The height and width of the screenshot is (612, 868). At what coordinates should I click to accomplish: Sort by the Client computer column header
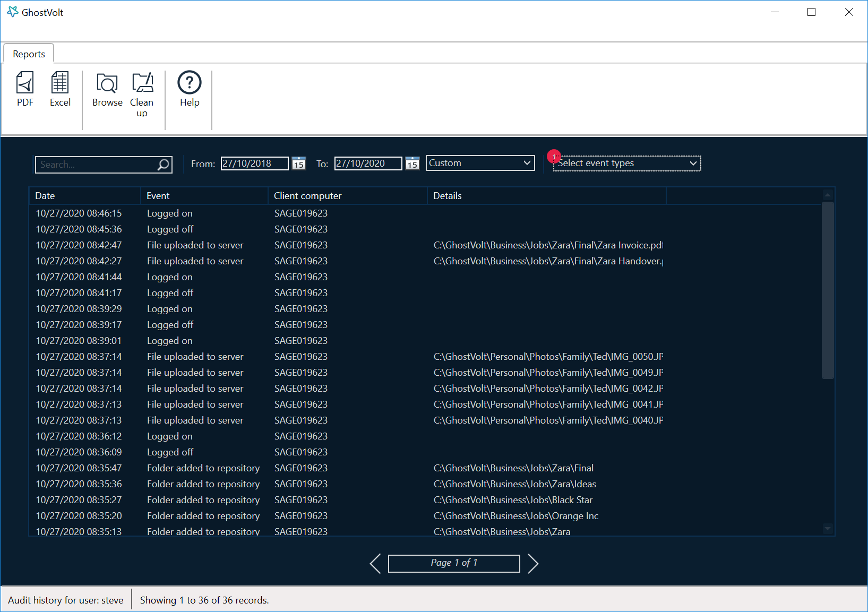coord(348,195)
